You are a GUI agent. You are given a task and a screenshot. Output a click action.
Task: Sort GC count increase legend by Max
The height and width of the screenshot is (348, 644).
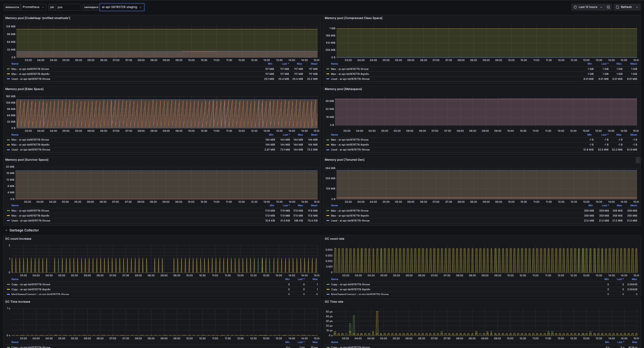click(x=315, y=279)
